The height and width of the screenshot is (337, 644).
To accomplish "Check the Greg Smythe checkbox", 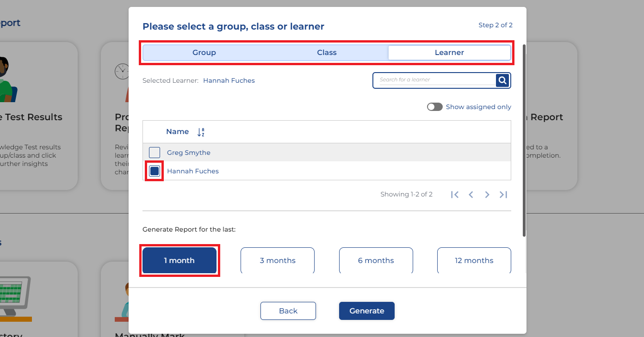I will tap(155, 153).
